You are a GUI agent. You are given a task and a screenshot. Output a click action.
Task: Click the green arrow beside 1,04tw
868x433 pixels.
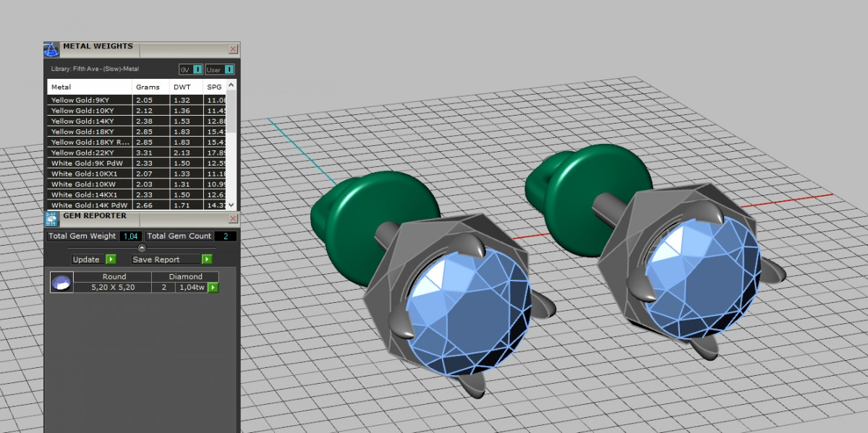213,287
